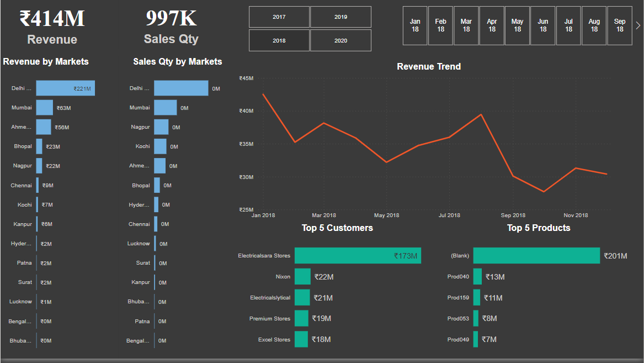644x363 pixels.
Task: Select the 2020 year filter
Action: pos(340,40)
